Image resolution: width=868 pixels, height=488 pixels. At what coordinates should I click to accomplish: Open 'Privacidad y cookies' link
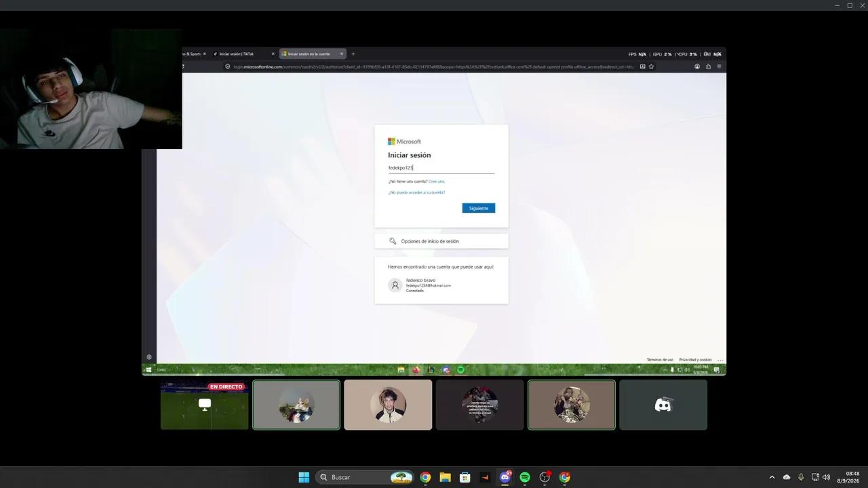point(695,360)
